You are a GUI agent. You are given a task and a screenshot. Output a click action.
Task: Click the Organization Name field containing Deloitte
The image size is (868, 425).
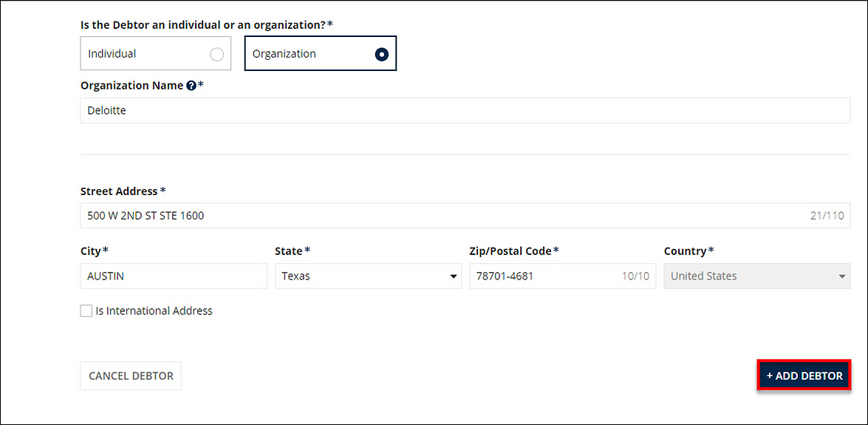(x=465, y=111)
